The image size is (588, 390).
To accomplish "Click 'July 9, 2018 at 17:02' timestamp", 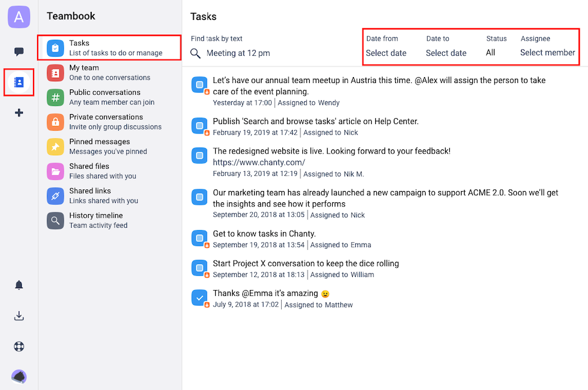I will tap(246, 305).
